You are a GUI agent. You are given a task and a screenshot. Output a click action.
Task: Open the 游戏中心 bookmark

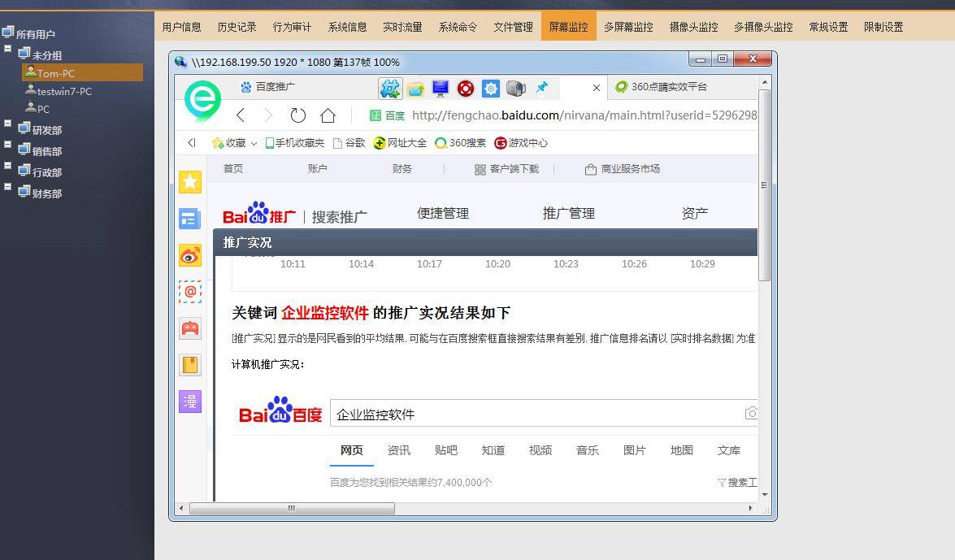(521, 142)
